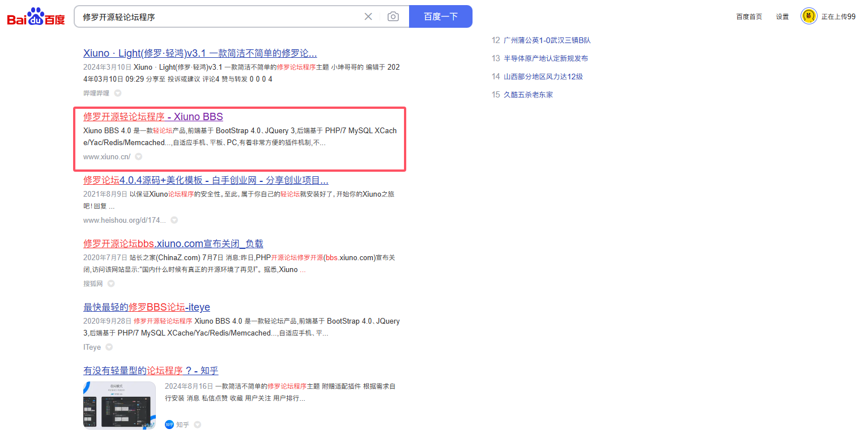Expand dropdown next to 哔哩哔哩 source
Viewport: 868px width, 437px height.
coord(118,93)
